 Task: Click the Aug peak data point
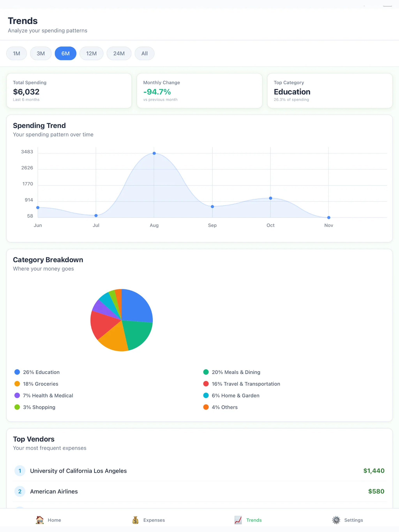tap(154, 153)
